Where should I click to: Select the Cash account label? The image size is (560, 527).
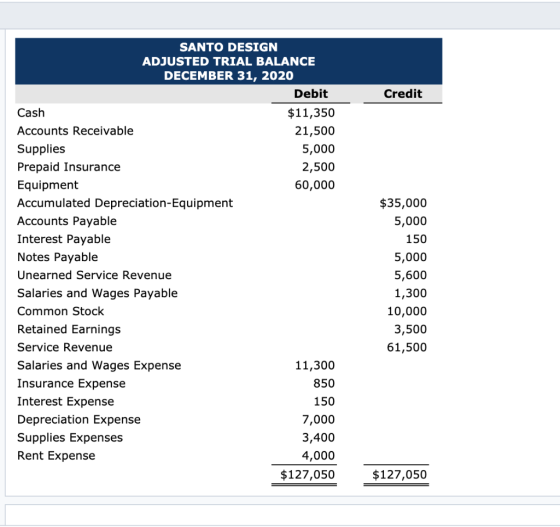(x=31, y=113)
